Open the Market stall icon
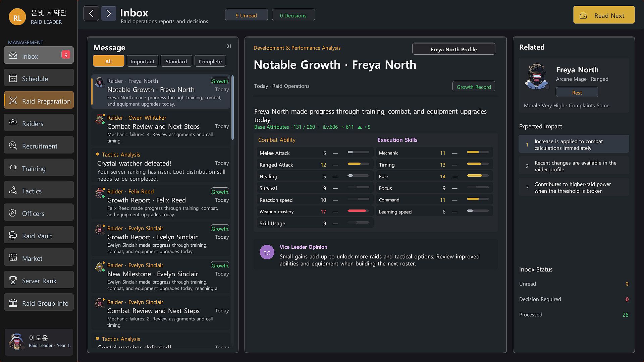 tap(13, 258)
